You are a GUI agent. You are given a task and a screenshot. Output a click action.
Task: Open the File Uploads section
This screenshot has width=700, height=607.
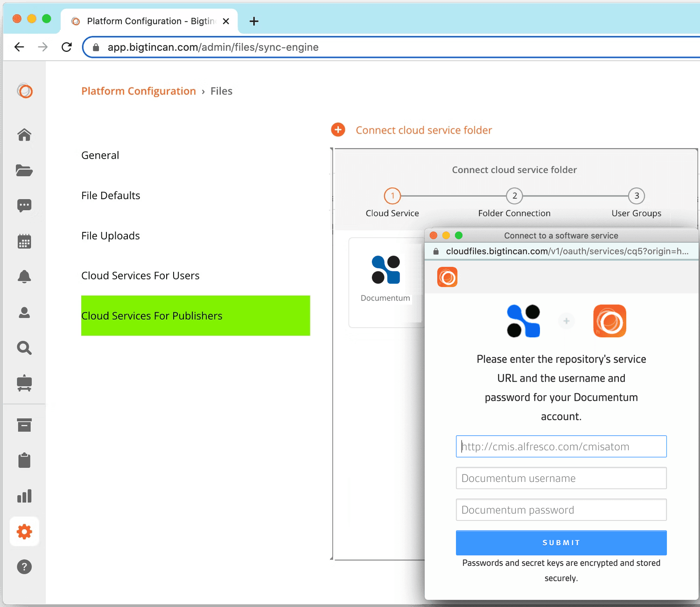pyautogui.click(x=111, y=236)
